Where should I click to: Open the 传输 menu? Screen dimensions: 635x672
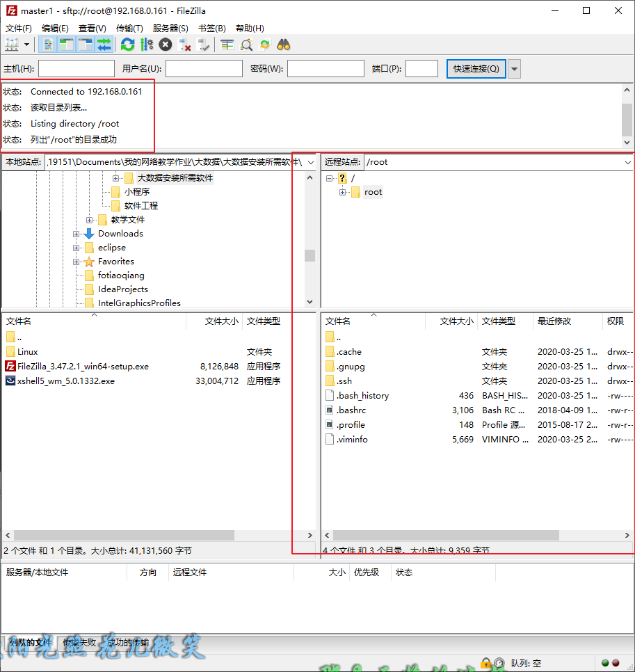(x=129, y=28)
